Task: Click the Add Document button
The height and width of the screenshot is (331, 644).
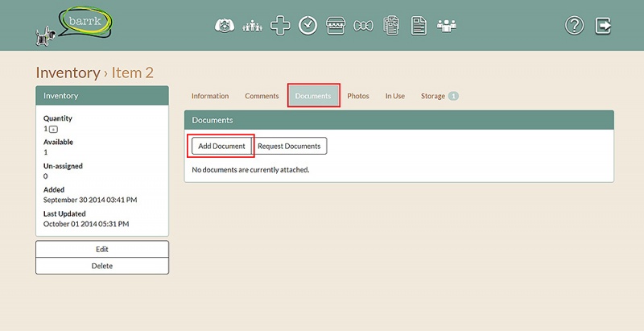Action: click(221, 146)
